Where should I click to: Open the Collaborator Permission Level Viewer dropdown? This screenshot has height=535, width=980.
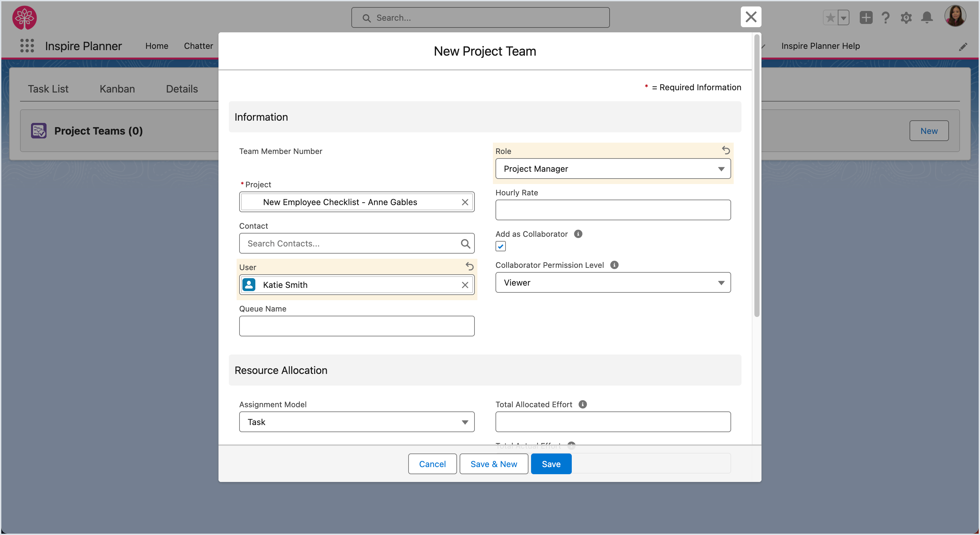coord(612,283)
